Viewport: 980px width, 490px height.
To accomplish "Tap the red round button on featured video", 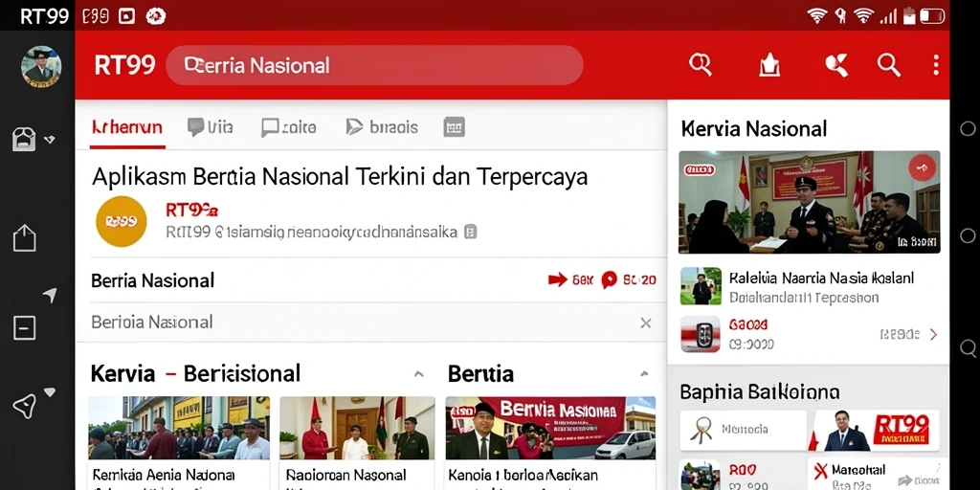I will pyautogui.click(x=922, y=167).
